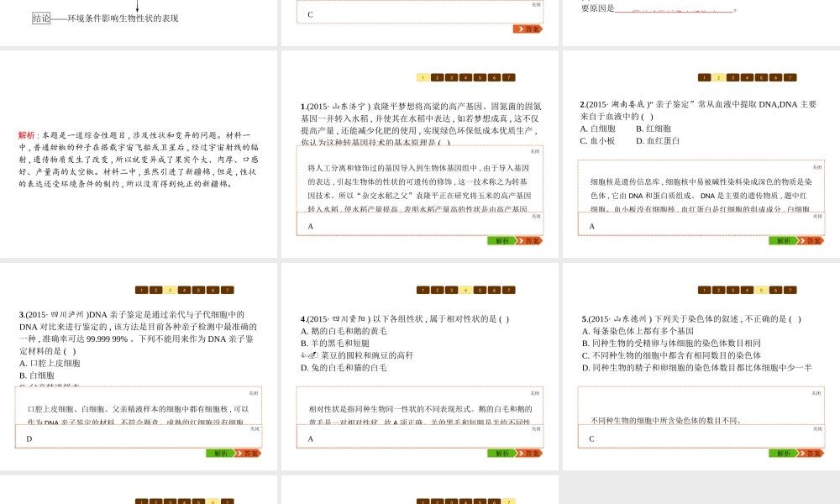Select option 'B. 红细胞' in question 2
The image size is (840, 504).
pos(654,129)
